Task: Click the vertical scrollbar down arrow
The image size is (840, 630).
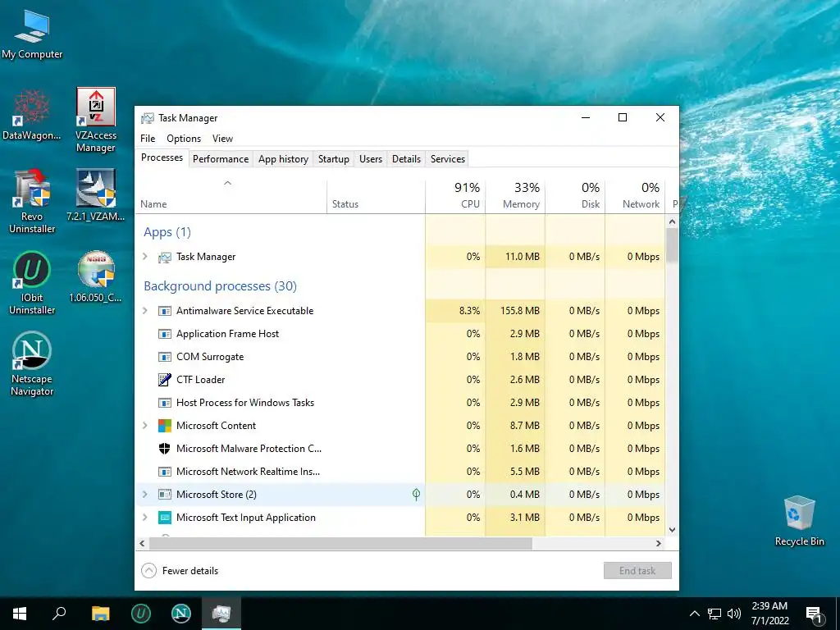Action: [673, 530]
